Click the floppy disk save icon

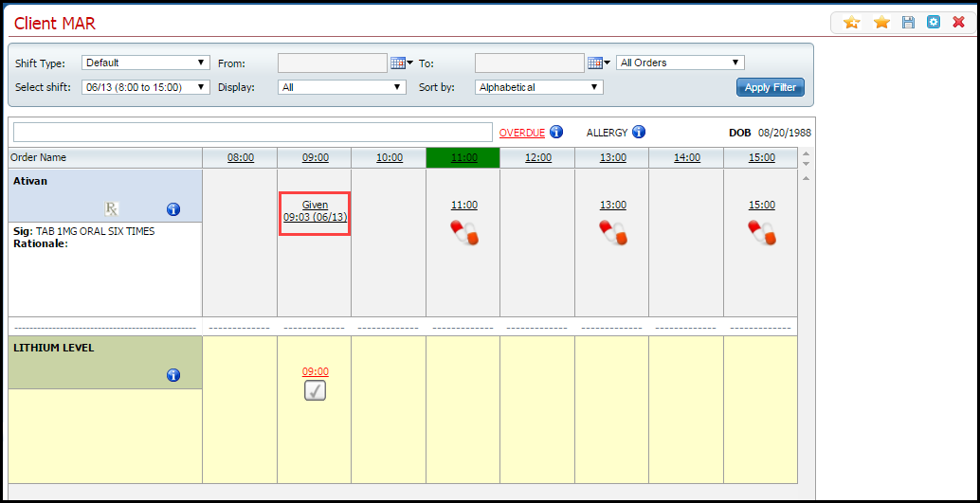tap(908, 22)
